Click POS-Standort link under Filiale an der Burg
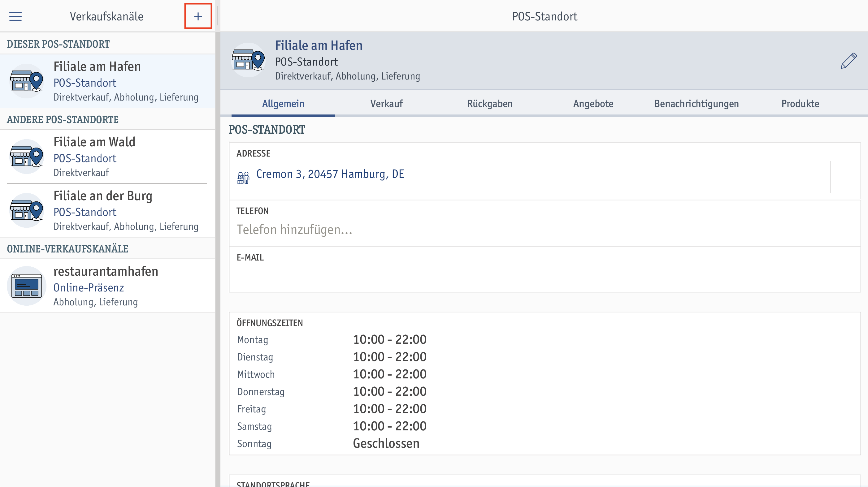The width and height of the screenshot is (868, 487). click(85, 212)
